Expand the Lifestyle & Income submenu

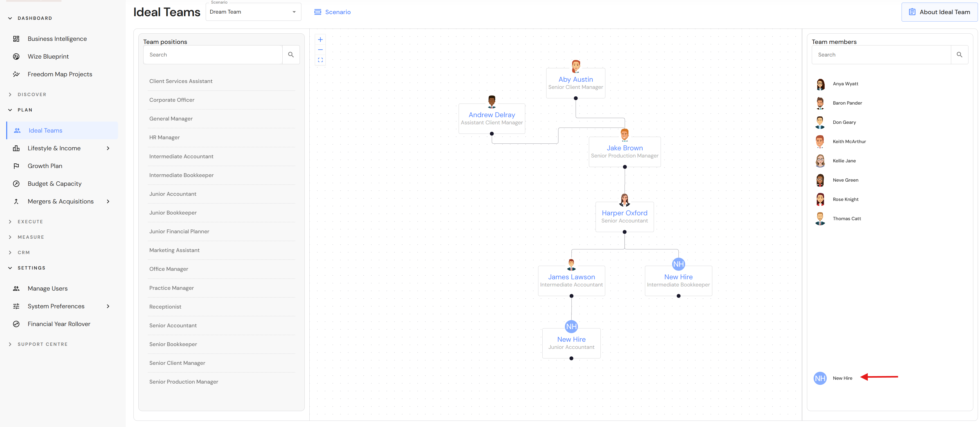tap(108, 148)
